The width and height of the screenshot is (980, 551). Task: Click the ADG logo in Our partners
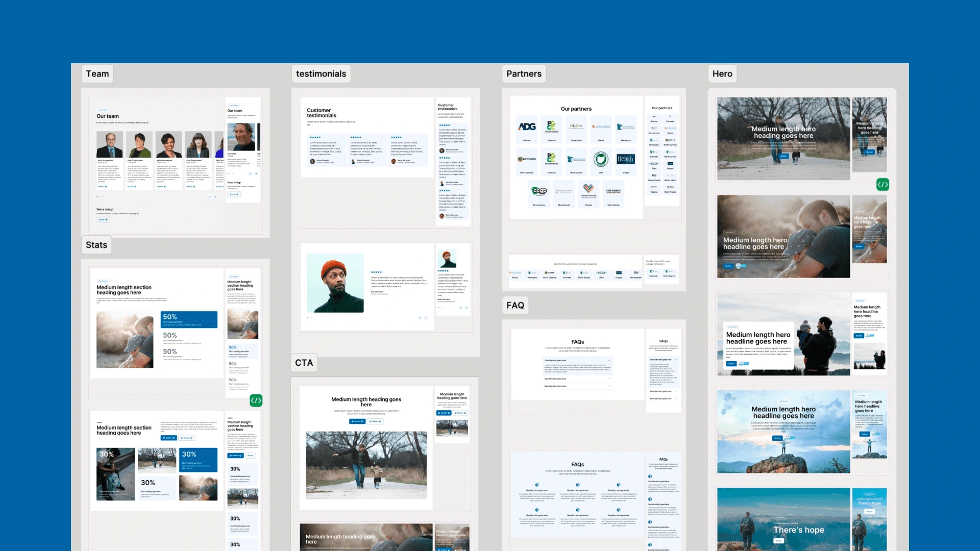pyautogui.click(x=527, y=127)
